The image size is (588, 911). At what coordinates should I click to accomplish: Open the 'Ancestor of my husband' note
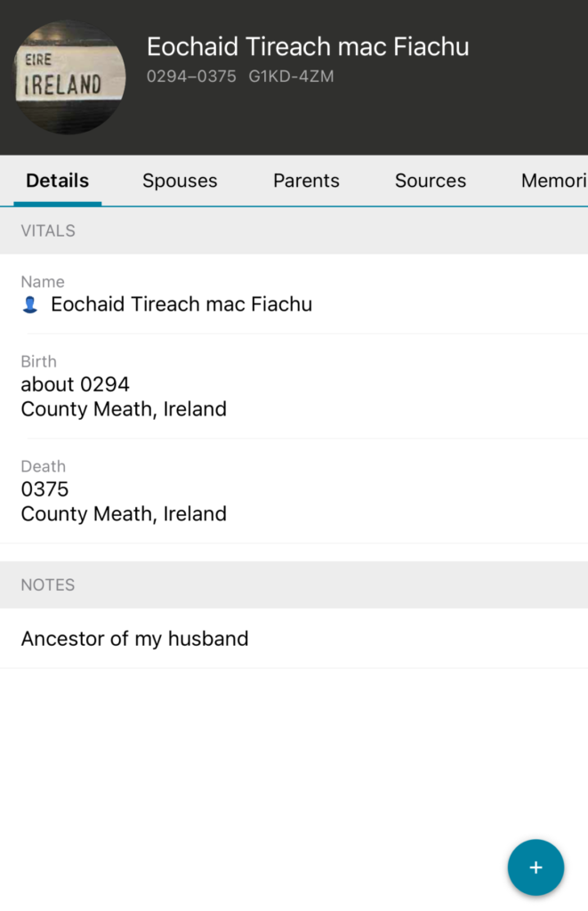135,639
